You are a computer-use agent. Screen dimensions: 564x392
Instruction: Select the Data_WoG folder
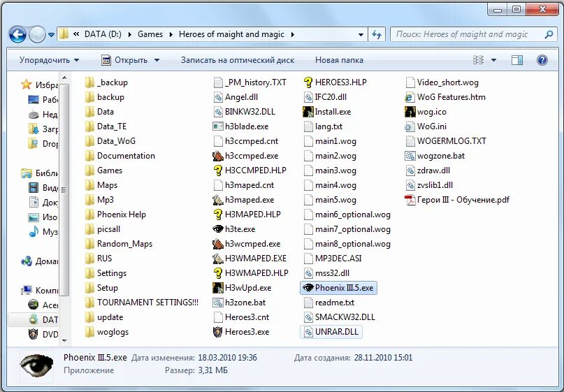click(110, 141)
